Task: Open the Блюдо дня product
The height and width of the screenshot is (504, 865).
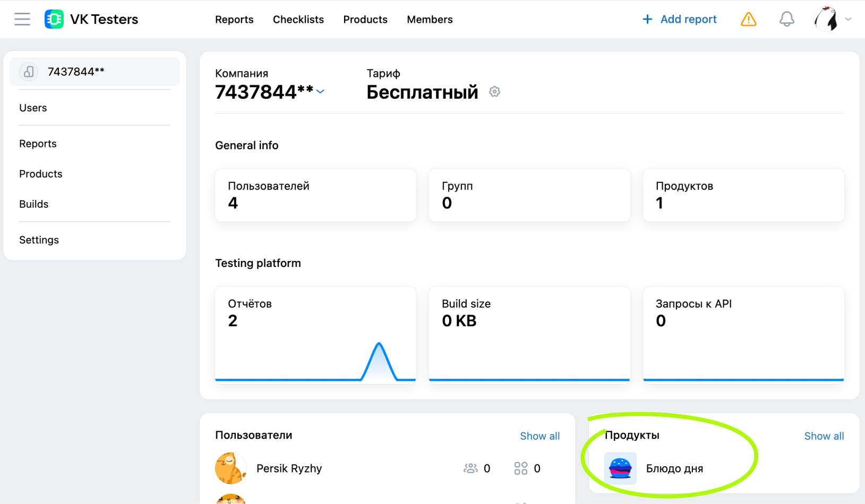Action: click(674, 468)
